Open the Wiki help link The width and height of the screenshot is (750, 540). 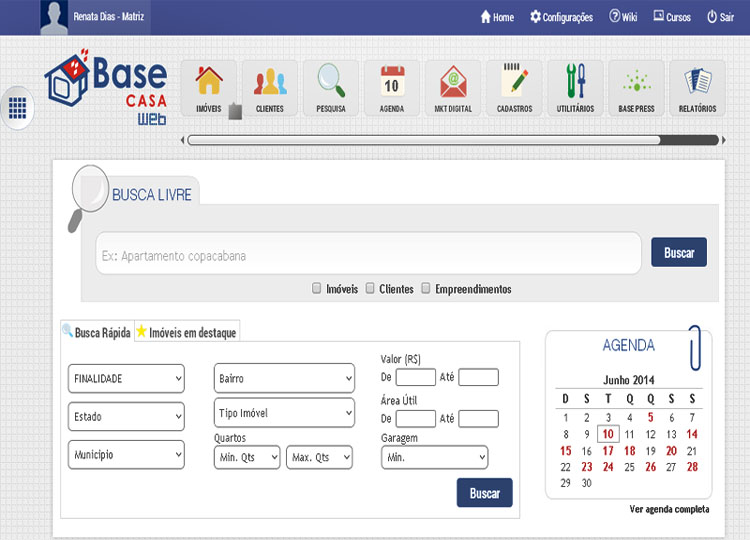pyautogui.click(x=623, y=17)
